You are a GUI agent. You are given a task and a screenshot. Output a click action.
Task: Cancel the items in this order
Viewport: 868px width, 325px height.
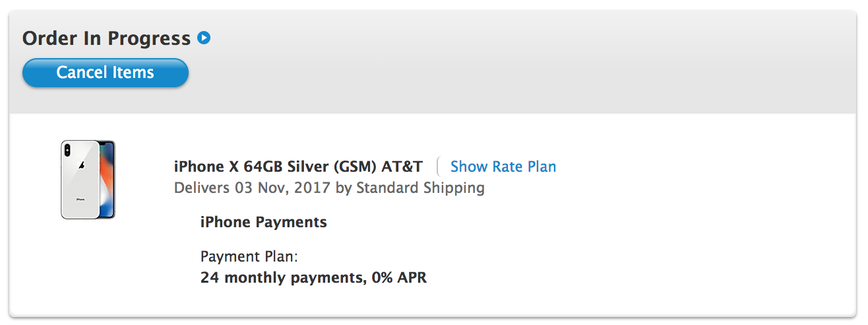click(x=106, y=73)
